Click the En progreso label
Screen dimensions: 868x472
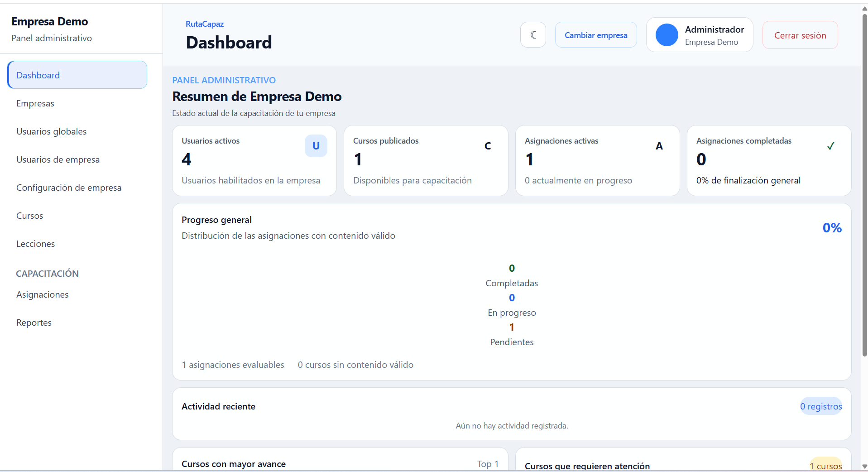512,313
